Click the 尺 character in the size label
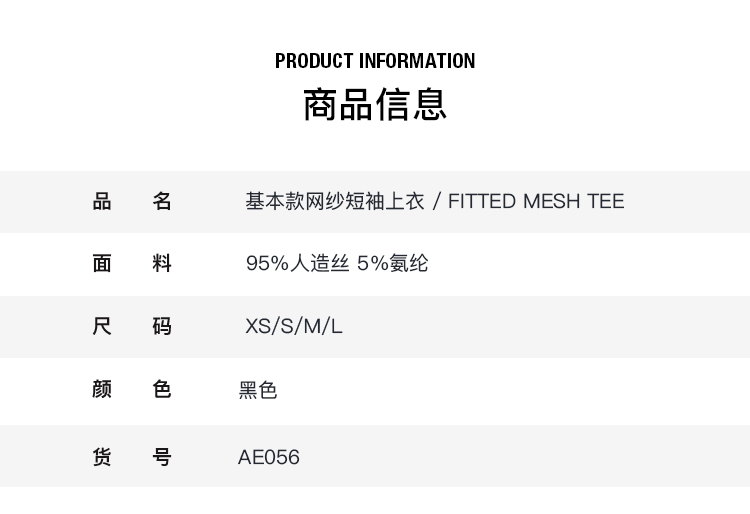The image size is (750, 514). pos(102,326)
